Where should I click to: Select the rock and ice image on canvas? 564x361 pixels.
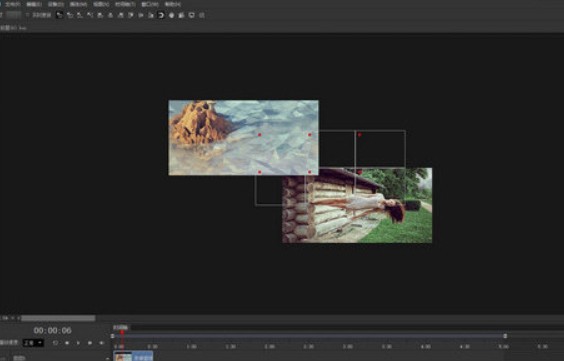243,138
